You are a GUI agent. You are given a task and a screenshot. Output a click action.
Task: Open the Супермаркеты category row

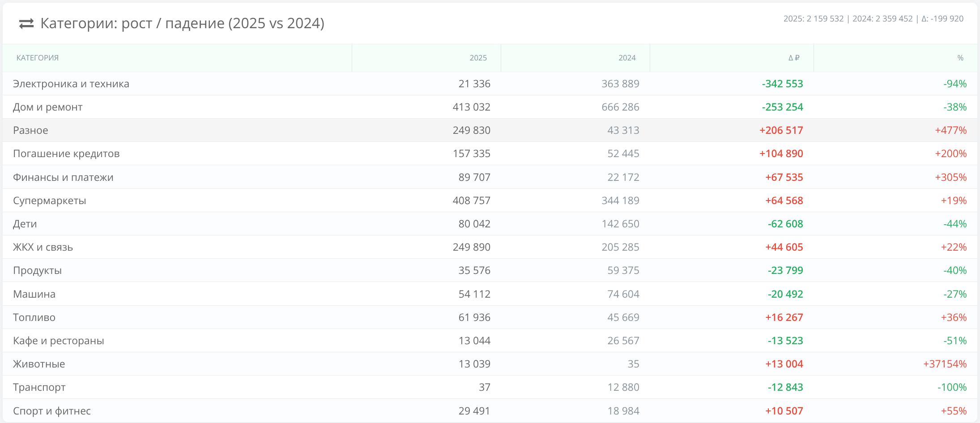point(50,201)
